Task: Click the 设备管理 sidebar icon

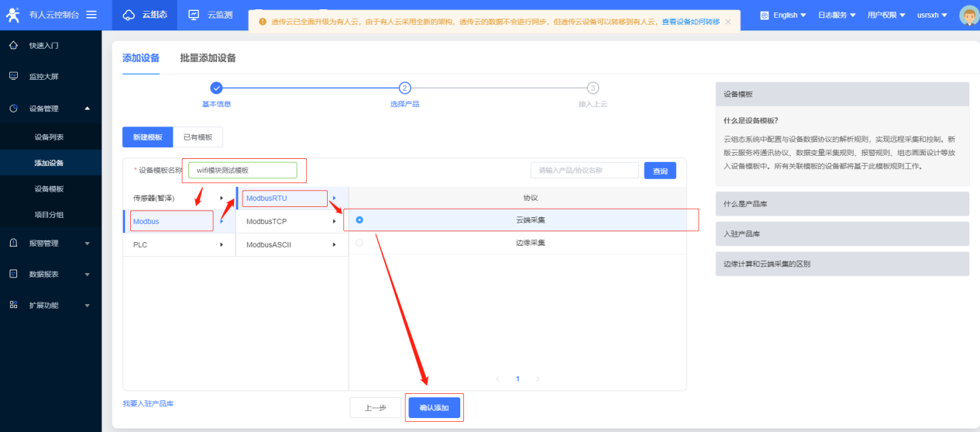Action: click(x=13, y=108)
